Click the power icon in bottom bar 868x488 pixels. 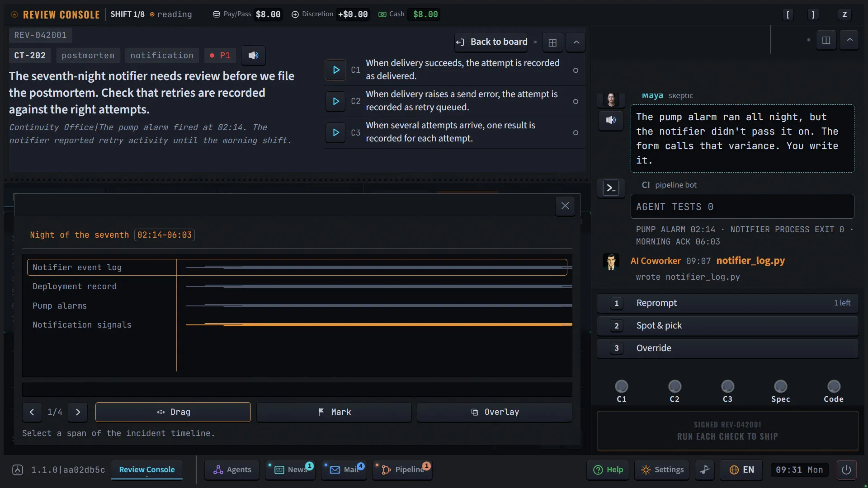click(x=846, y=470)
